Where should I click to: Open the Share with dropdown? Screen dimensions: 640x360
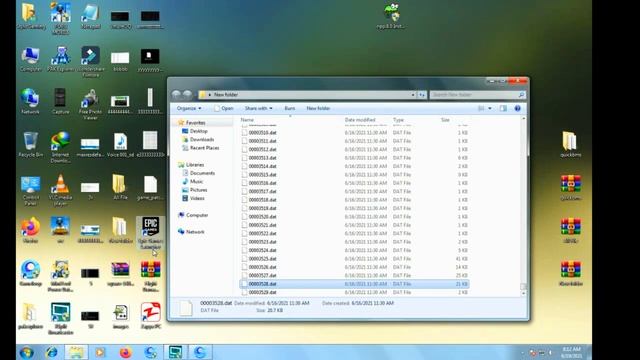[x=258, y=108]
